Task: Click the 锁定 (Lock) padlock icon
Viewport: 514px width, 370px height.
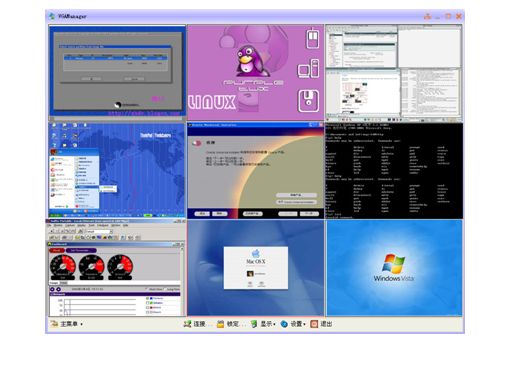Action: tap(220, 324)
